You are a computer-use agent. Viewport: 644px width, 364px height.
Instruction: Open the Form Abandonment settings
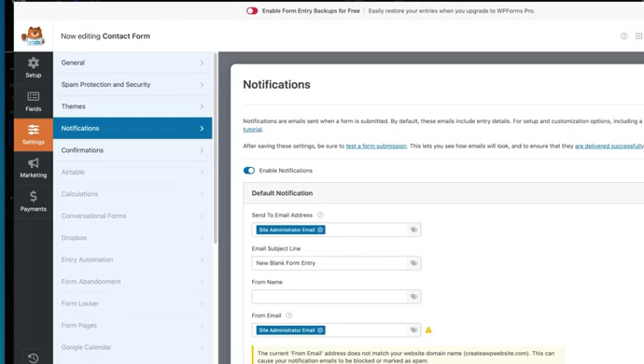pos(133,282)
